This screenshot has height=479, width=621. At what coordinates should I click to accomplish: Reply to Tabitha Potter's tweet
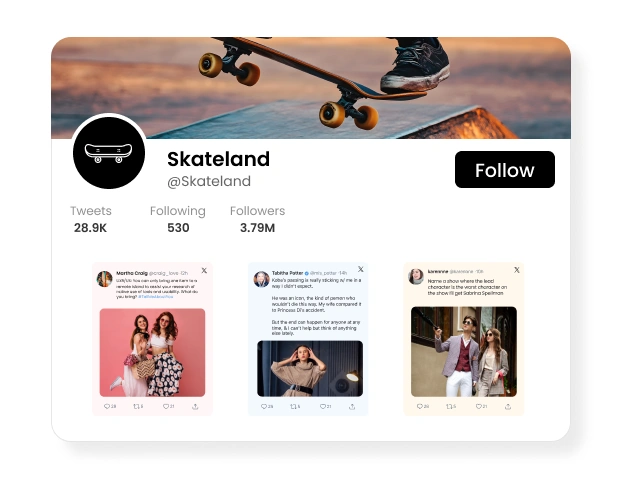264,406
